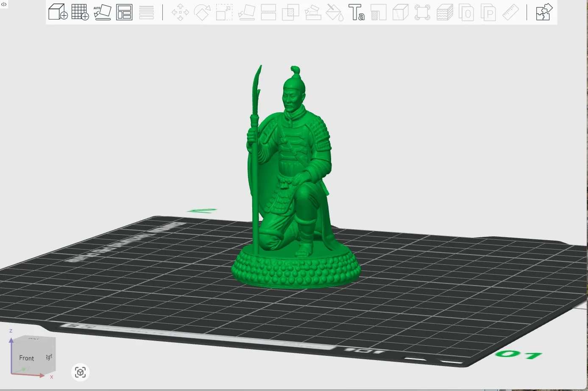Click the Add model cube icon
Image resolution: width=588 pixels, height=391 pixels.
(x=58, y=12)
